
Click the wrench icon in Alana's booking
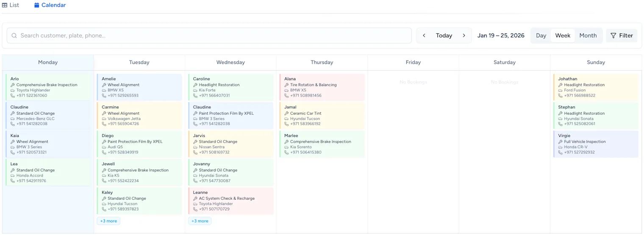click(286, 85)
